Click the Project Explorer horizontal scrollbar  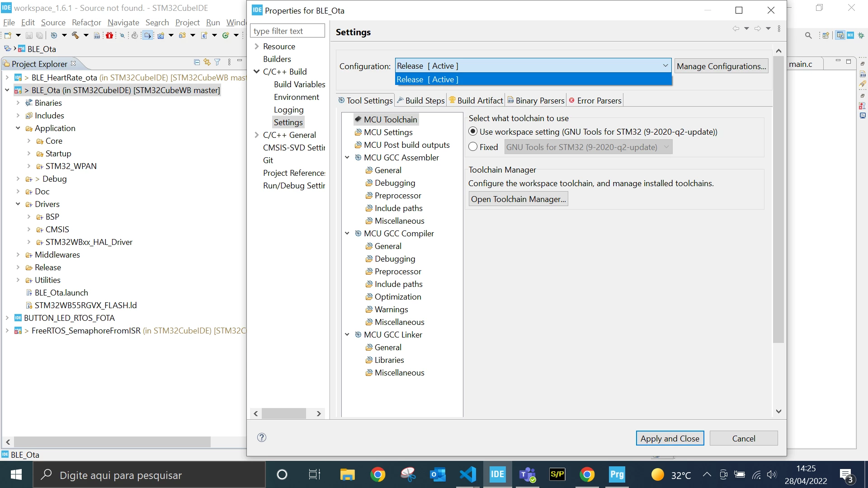[x=112, y=442]
